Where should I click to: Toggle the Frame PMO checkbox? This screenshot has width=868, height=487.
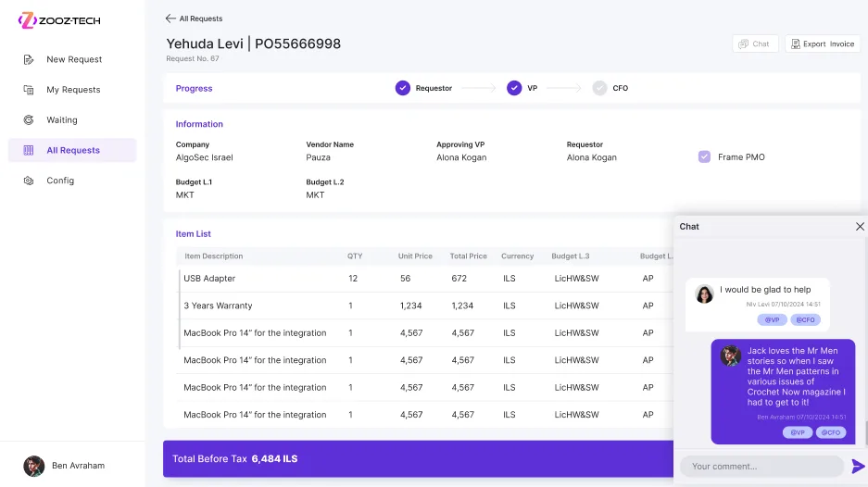pos(704,157)
